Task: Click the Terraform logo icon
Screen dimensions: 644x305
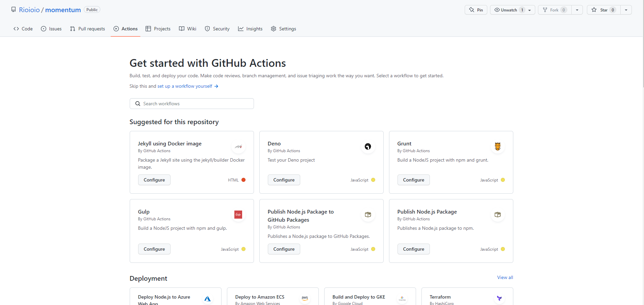Action: click(x=499, y=299)
